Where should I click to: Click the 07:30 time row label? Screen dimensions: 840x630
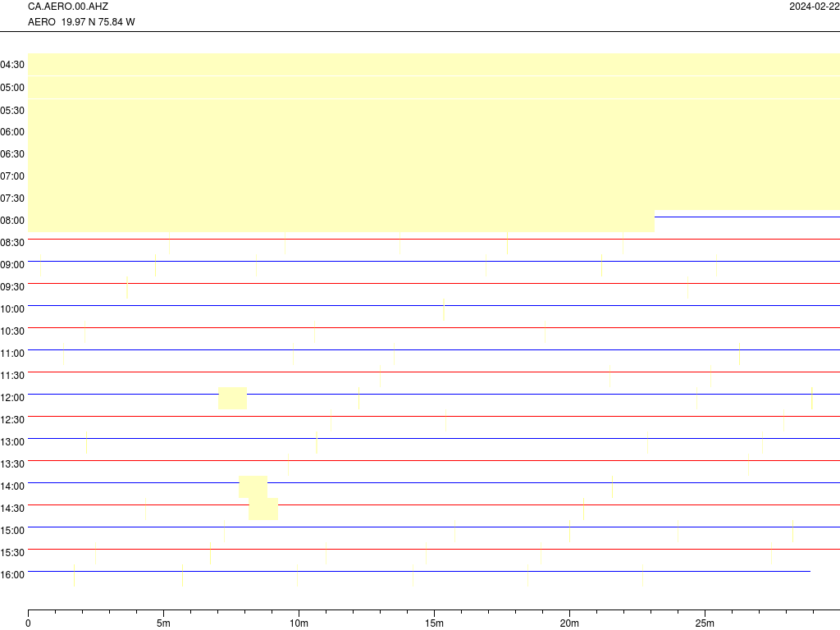pyautogui.click(x=12, y=199)
